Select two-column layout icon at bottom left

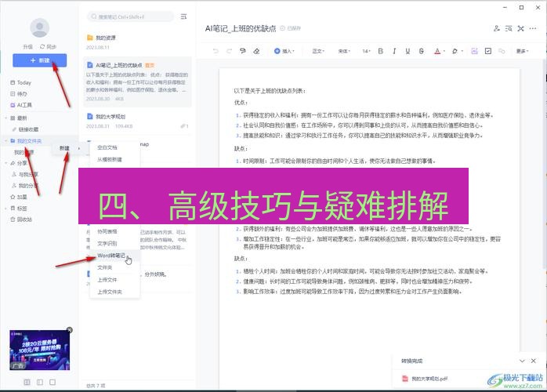40,383
